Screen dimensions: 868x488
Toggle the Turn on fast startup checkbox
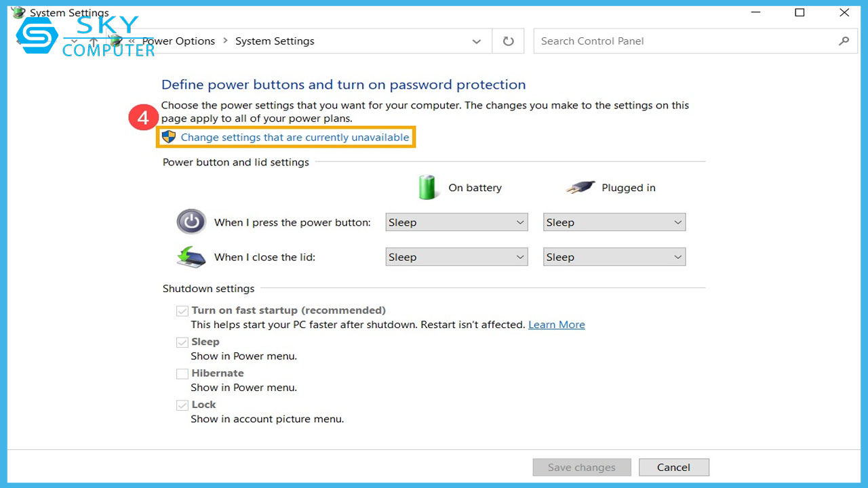[182, 311]
